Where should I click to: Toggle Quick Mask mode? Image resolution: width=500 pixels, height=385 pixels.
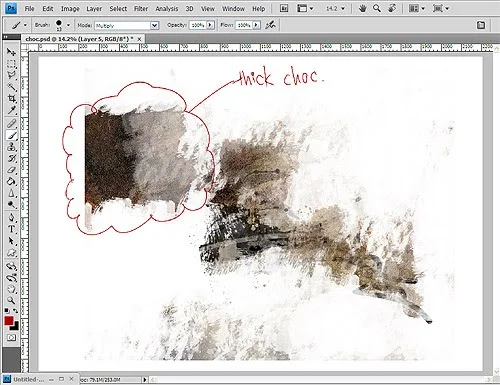pos(11,338)
